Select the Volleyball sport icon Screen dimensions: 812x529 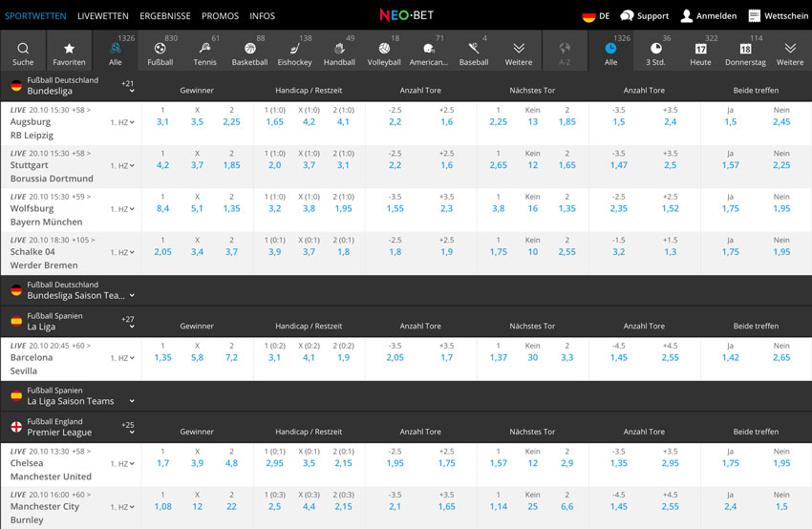[384, 48]
